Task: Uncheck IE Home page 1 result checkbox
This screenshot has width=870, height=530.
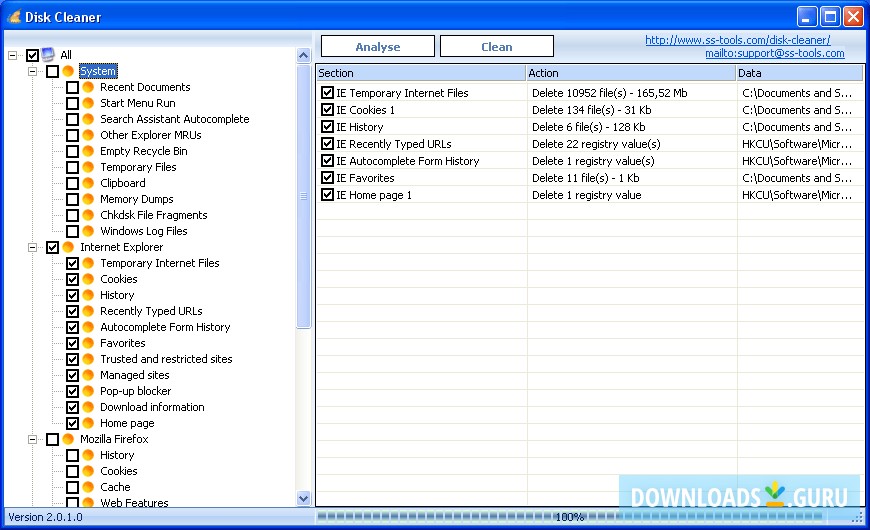Action: 327,195
